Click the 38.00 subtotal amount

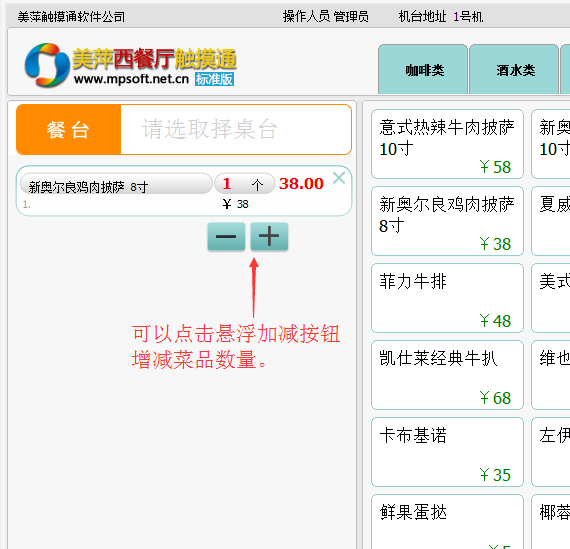point(301,183)
